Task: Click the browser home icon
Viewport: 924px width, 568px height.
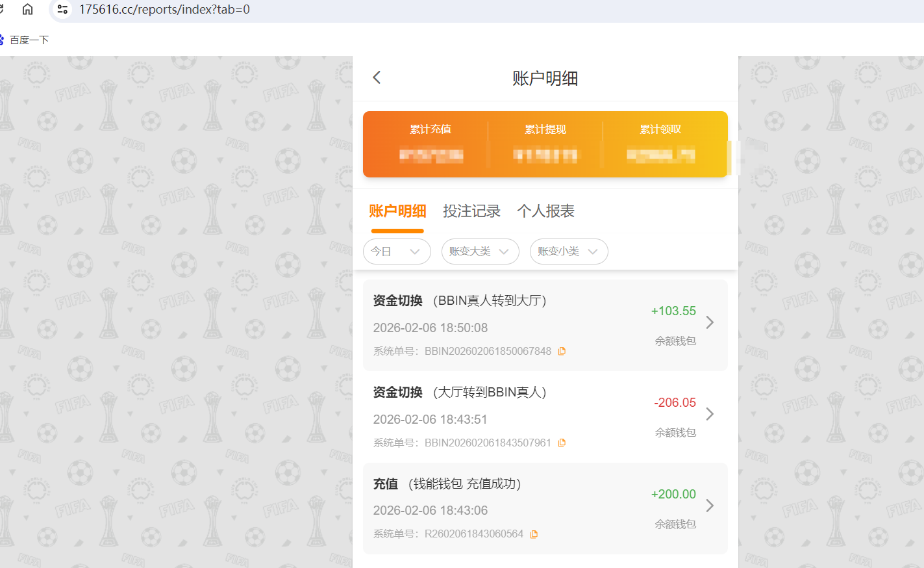Action: (27, 10)
